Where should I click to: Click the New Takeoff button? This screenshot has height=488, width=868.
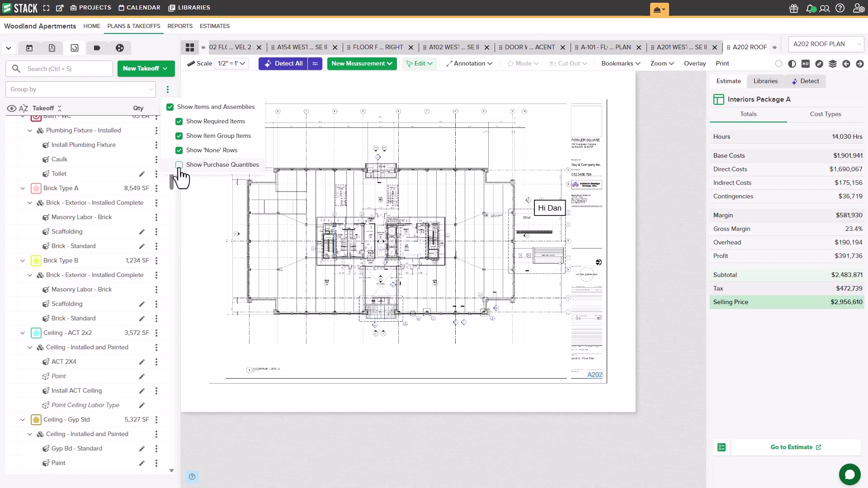pos(146,69)
